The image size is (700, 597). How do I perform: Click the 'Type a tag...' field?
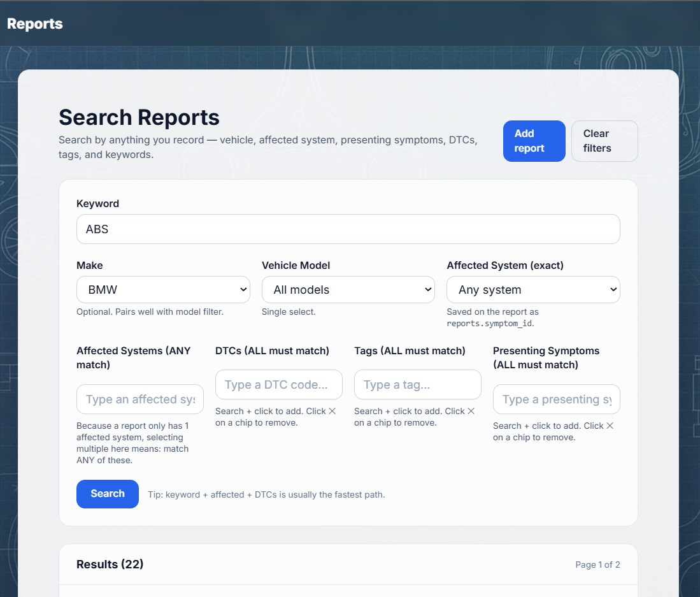tap(417, 384)
